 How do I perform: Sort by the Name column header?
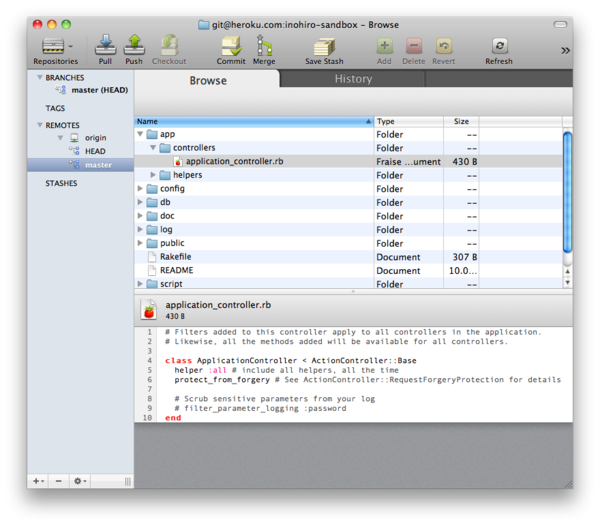point(254,121)
